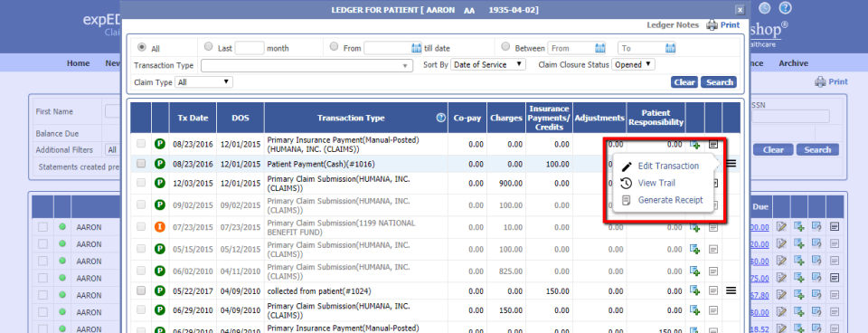The height and width of the screenshot is (333, 868).
Task: Open Home in background navigation bar
Action: click(78, 63)
